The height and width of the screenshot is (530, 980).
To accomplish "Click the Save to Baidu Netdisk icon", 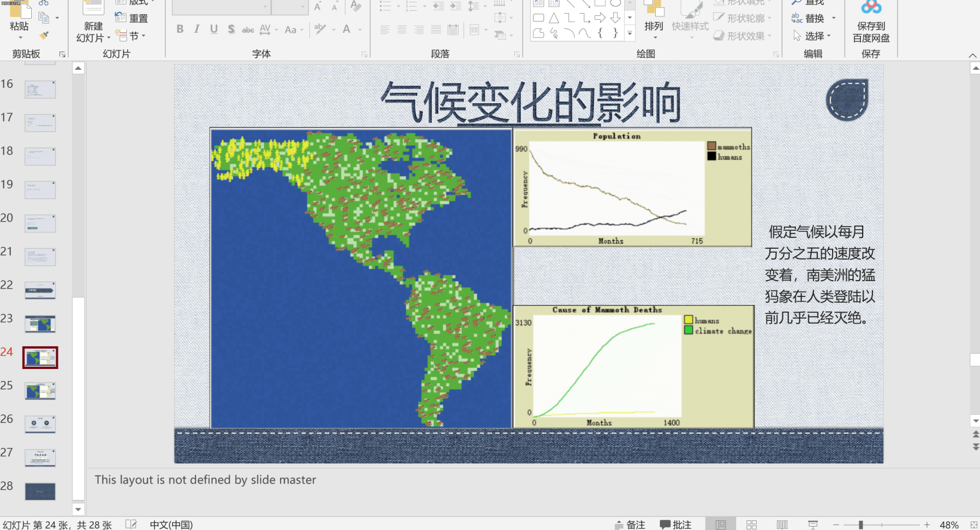I will [x=871, y=8].
